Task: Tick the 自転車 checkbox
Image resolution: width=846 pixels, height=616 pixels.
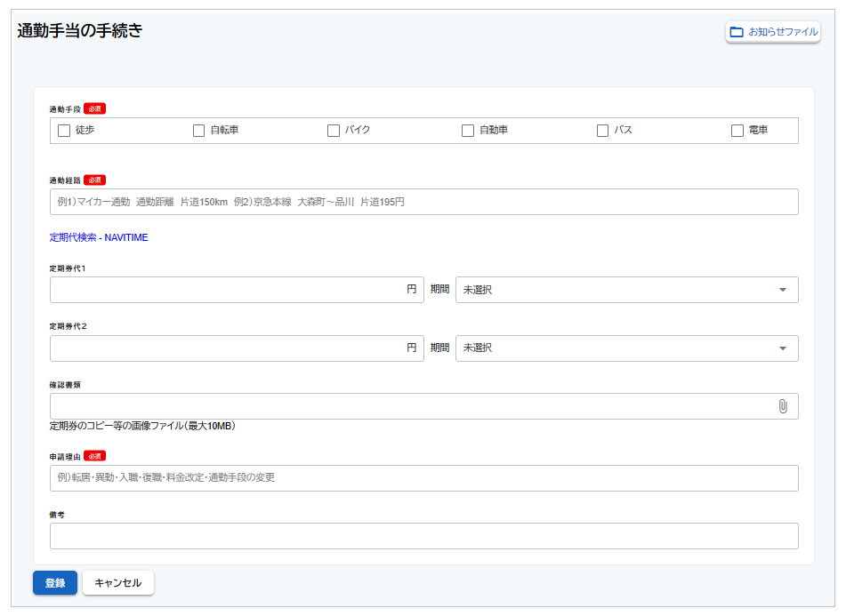Action: click(199, 131)
